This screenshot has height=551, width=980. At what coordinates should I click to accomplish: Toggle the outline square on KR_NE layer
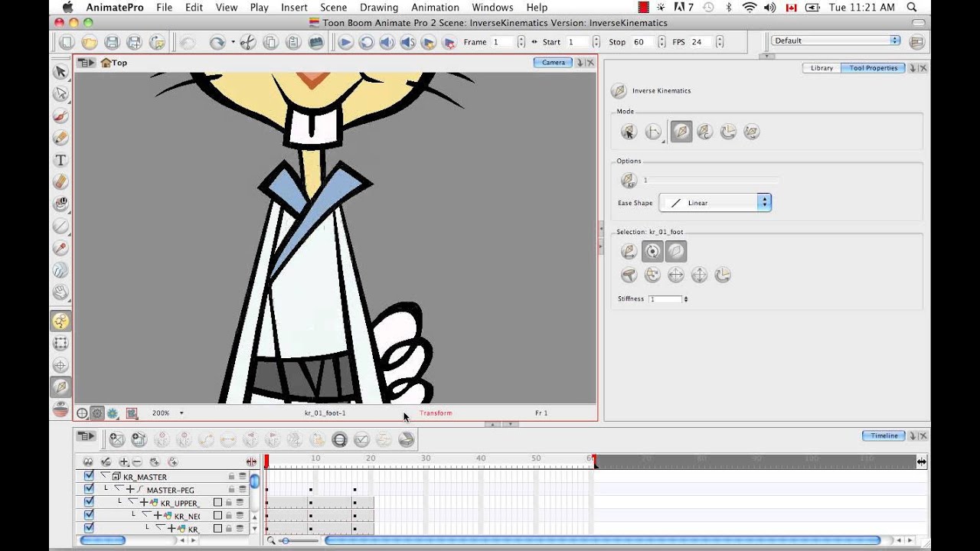click(x=217, y=516)
